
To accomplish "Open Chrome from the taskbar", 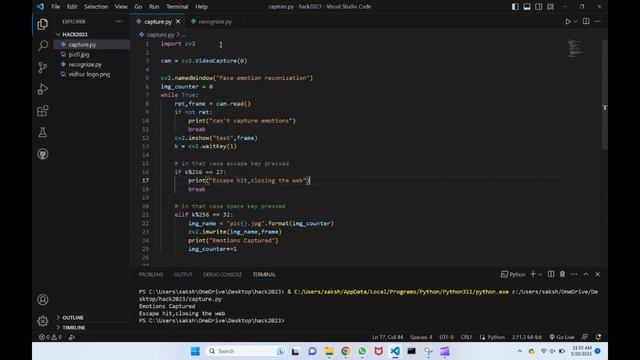I will (x=346, y=351).
